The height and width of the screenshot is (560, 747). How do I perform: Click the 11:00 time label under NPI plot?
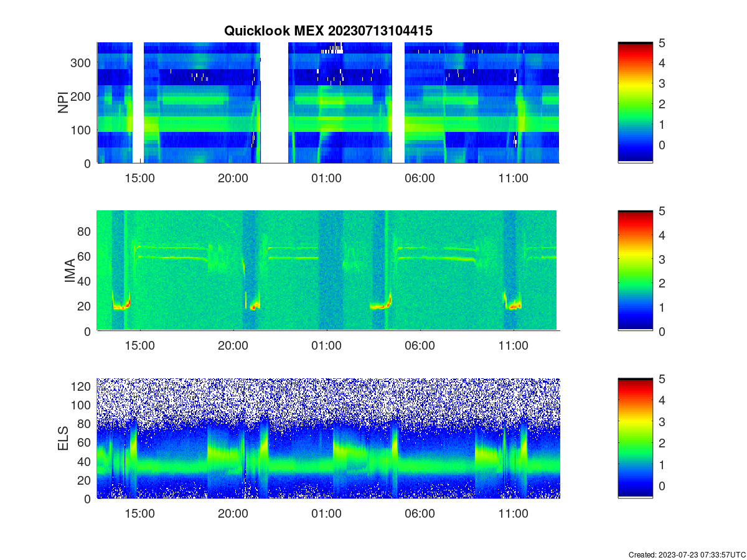(514, 178)
